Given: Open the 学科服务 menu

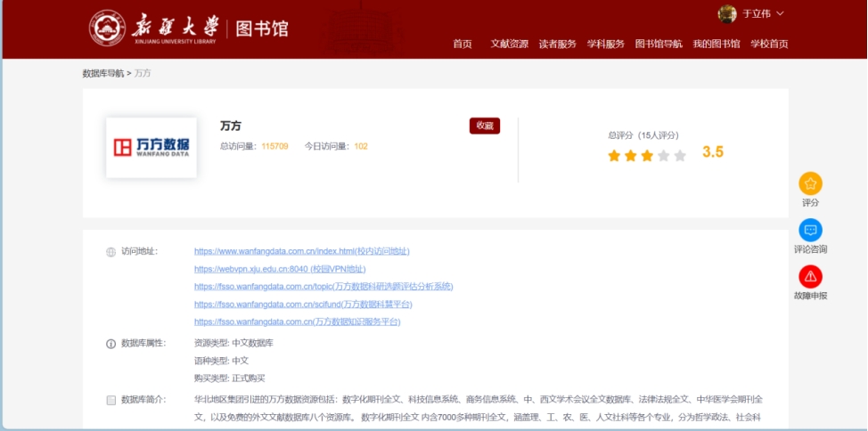Looking at the screenshot, I should (606, 45).
